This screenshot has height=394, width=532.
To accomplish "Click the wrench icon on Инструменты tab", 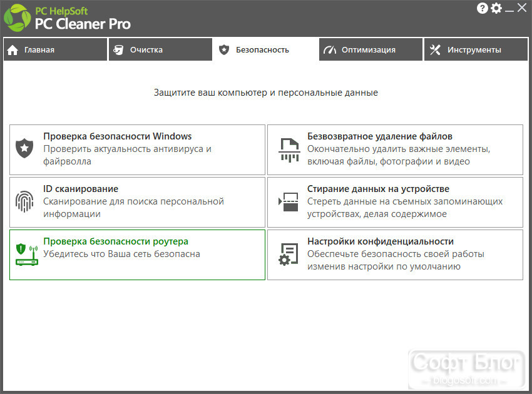I will click(435, 50).
